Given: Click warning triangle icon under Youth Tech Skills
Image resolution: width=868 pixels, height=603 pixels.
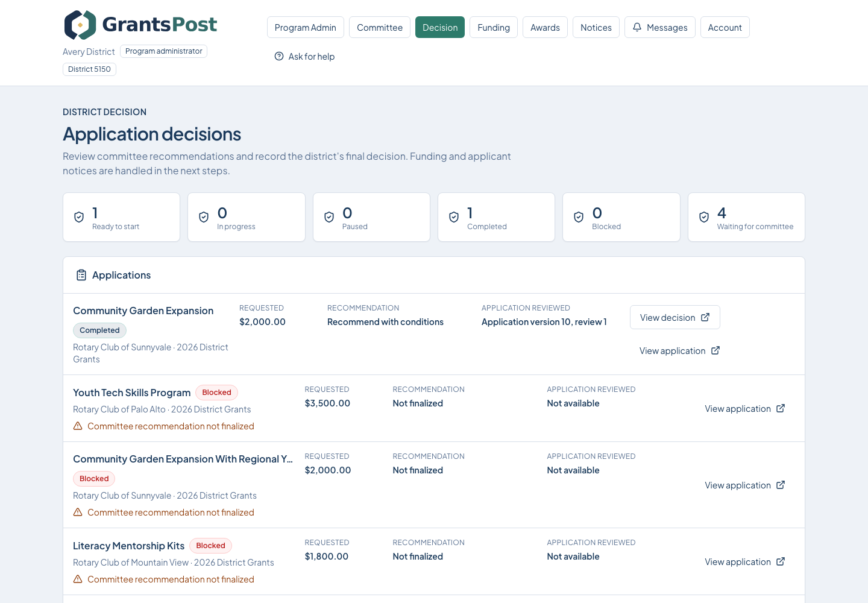Looking at the screenshot, I should pos(78,426).
